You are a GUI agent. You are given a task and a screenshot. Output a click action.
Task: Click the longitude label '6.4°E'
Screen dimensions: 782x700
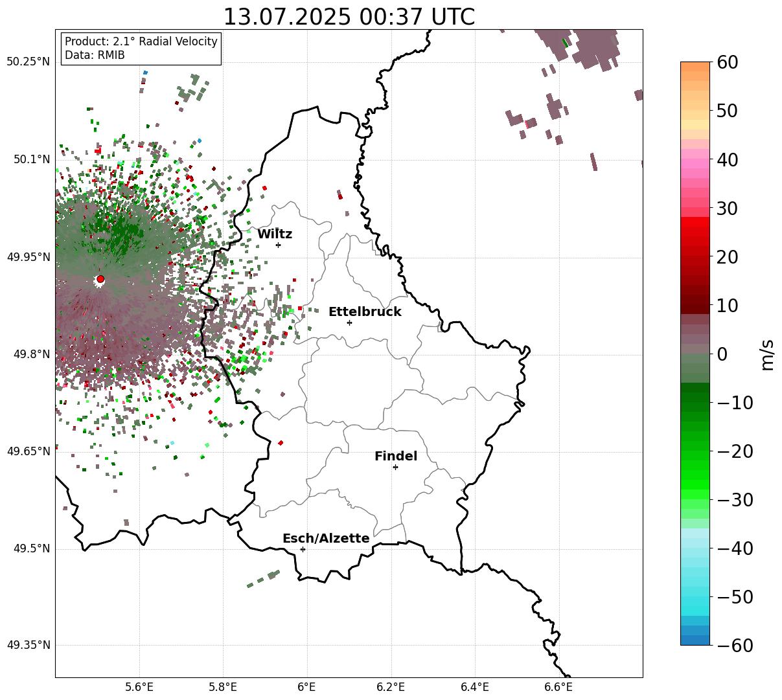pos(475,687)
